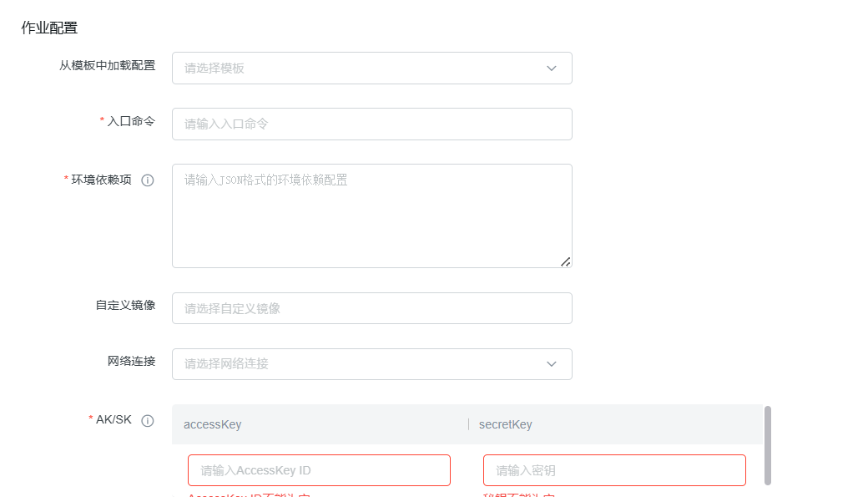Click the 作业配置 section heading

[x=49, y=28]
